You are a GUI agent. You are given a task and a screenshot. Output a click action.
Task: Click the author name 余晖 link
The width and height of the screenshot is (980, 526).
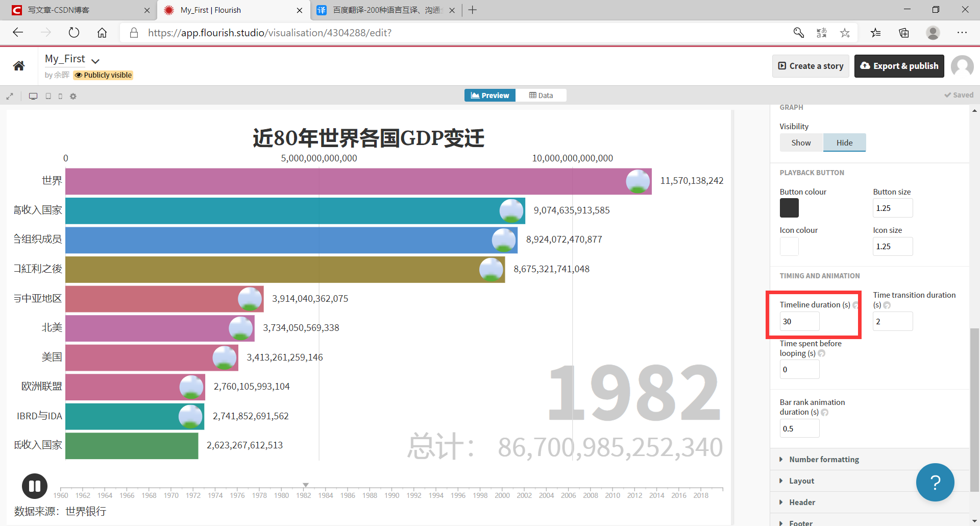[x=61, y=75]
